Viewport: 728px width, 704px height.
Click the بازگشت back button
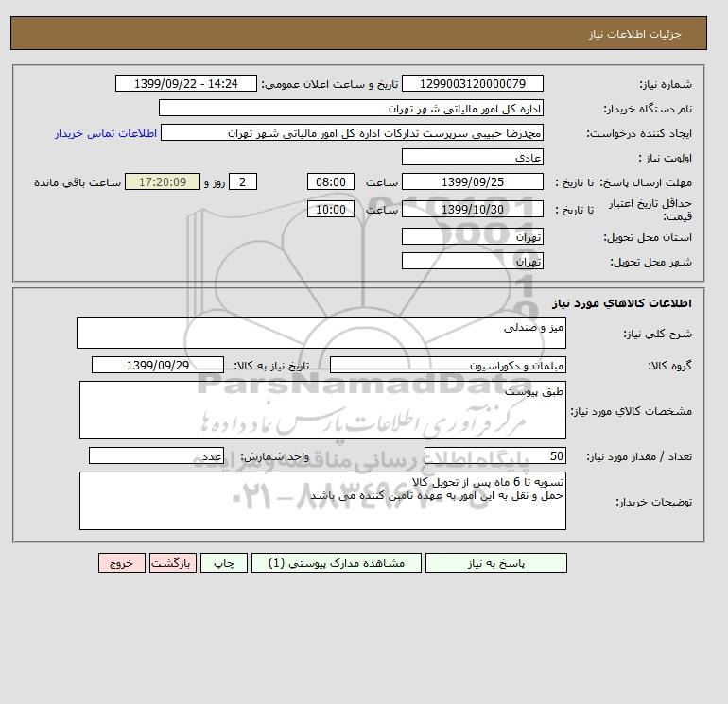point(173,563)
